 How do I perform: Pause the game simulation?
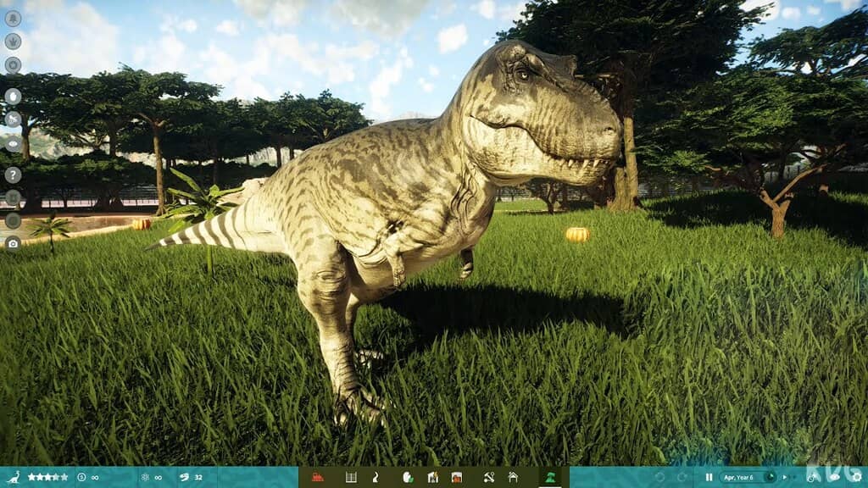click(709, 477)
